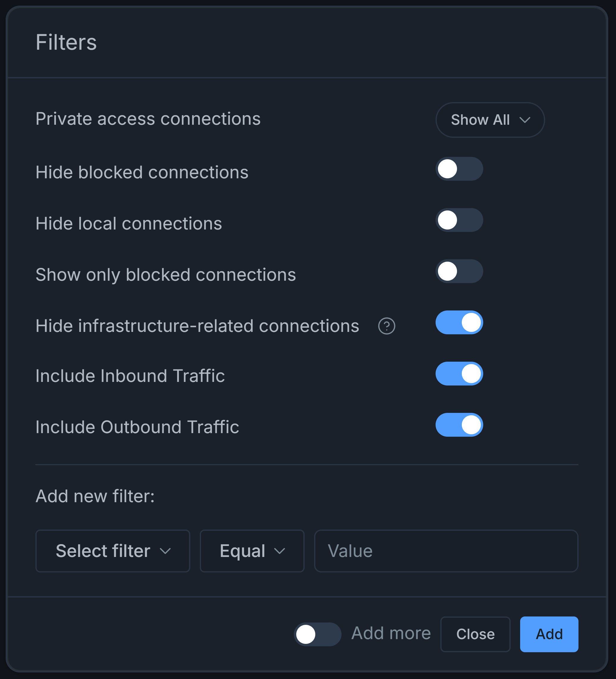Click the Add new filter label
Image resolution: width=616 pixels, height=679 pixels.
[95, 496]
